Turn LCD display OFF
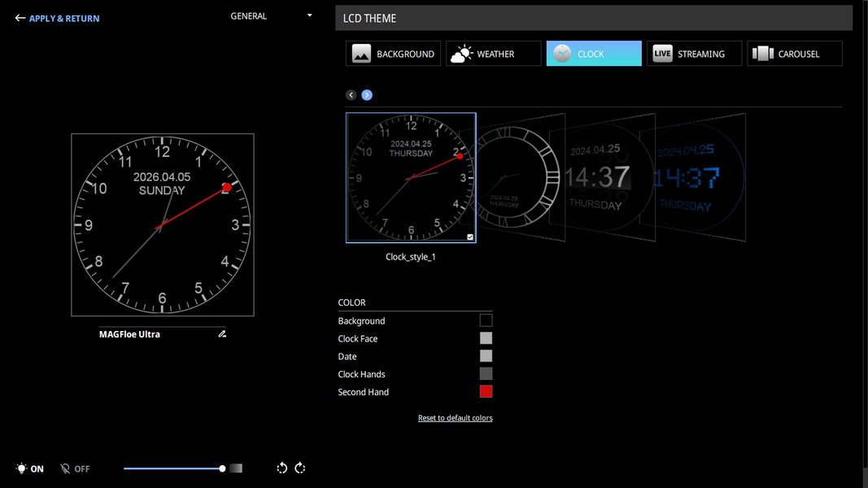 75,468
